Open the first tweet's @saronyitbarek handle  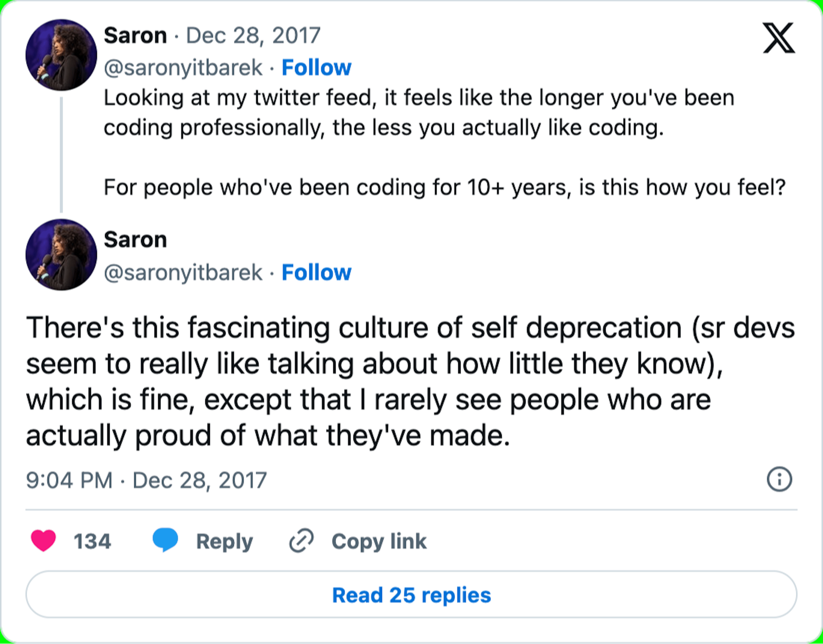(183, 68)
